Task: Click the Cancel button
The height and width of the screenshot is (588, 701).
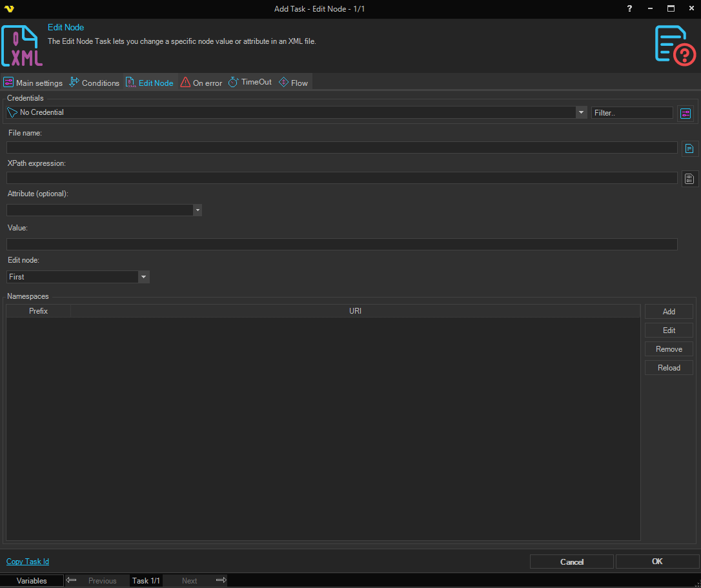Action: pyautogui.click(x=572, y=562)
